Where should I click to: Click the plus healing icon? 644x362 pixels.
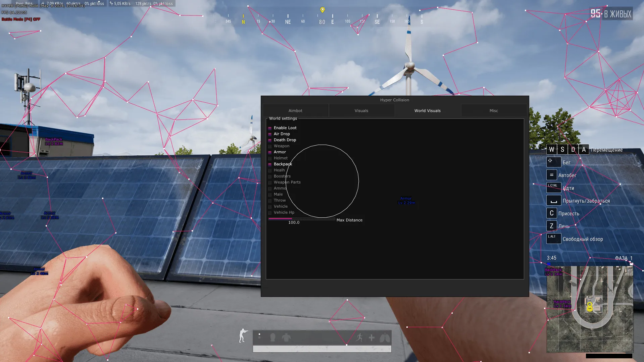[371, 338]
